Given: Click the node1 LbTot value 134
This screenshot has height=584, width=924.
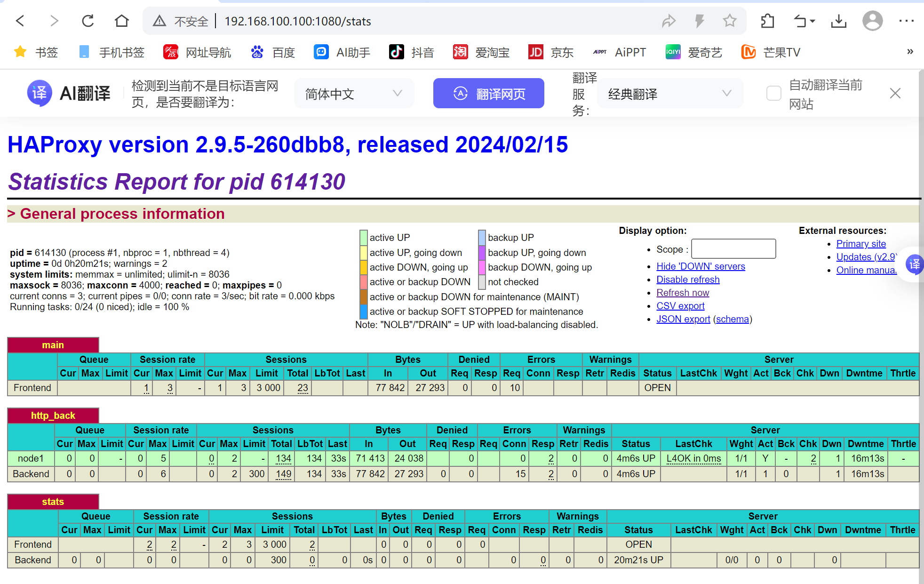Looking at the screenshot, I should 314,458.
